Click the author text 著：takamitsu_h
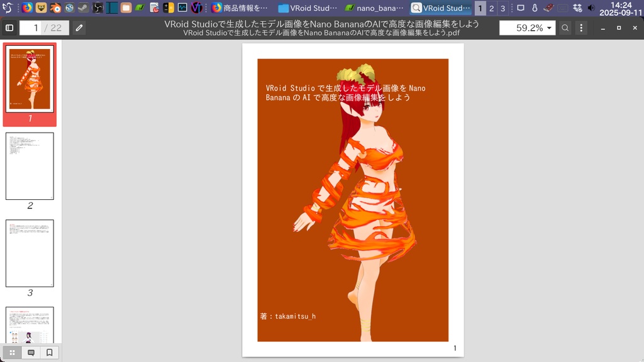Screen dimensions: 644x362 pos(288,316)
